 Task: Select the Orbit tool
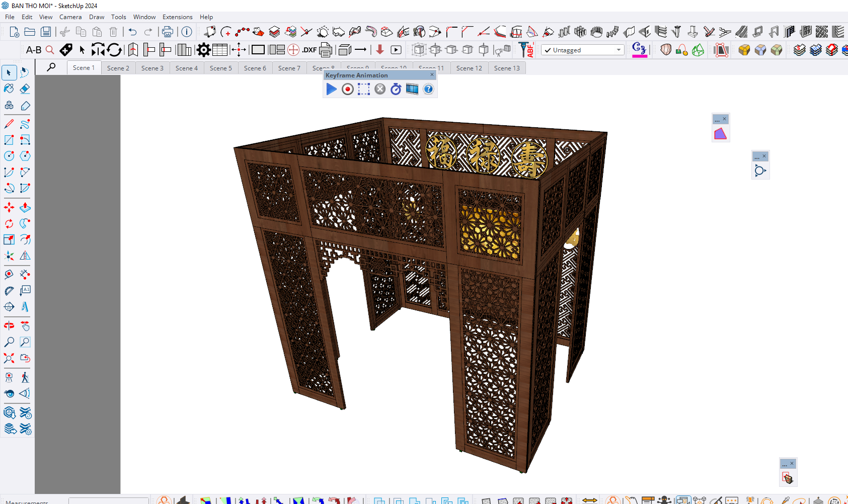click(x=9, y=326)
